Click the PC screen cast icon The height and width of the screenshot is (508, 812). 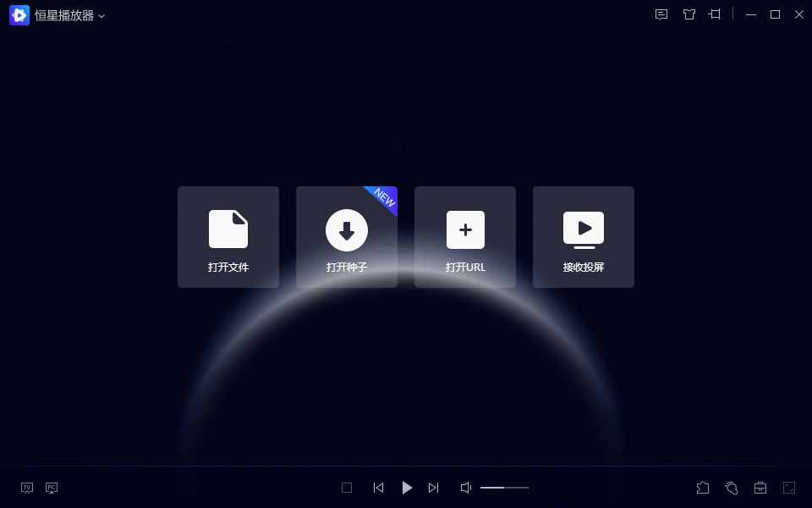click(52, 488)
